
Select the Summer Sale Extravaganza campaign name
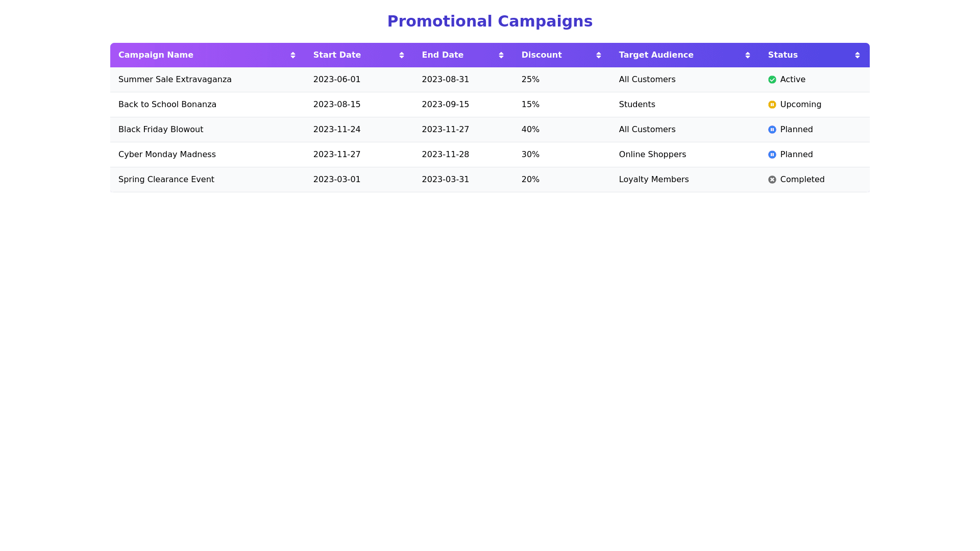(175, 80)
